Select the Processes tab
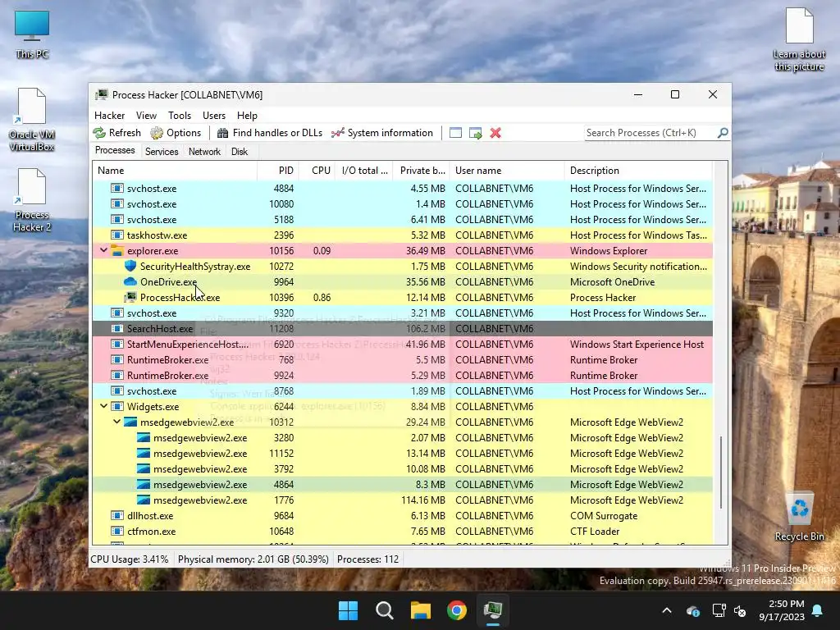840x630 pixels. click(x=115, y=151)
